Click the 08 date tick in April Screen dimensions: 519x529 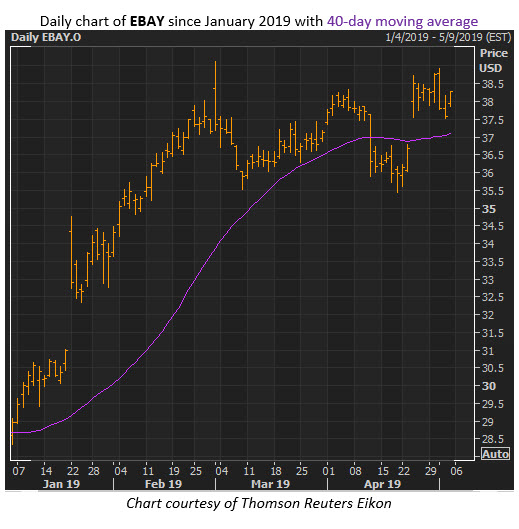pos(355,471)
